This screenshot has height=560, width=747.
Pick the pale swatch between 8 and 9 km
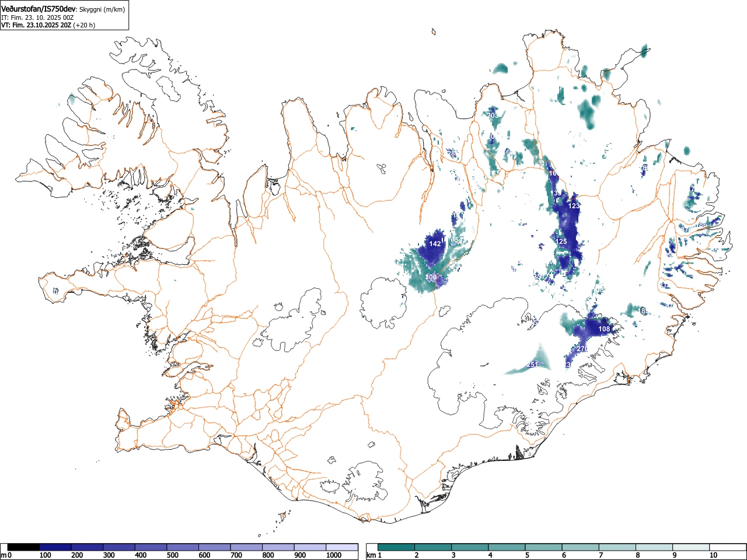point(654,547)
